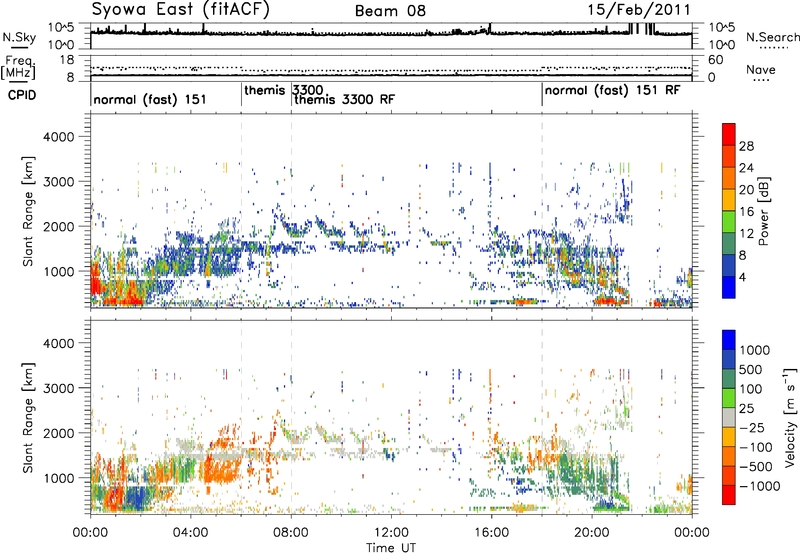Screen dimensions: 800x554
Task: Click the 'Freq. [MHz]' axis label
Action: click(18, 68)
